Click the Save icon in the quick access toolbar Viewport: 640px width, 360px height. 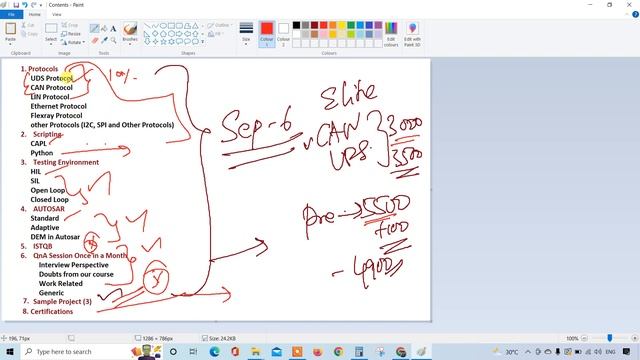coord(16,5)
